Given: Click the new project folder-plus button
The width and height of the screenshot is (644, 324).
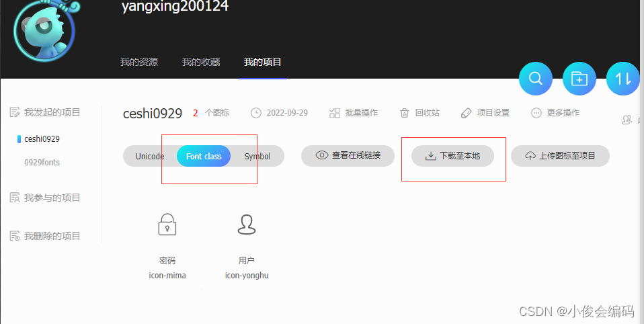Looking at the screenshot, I should point(579,79).
